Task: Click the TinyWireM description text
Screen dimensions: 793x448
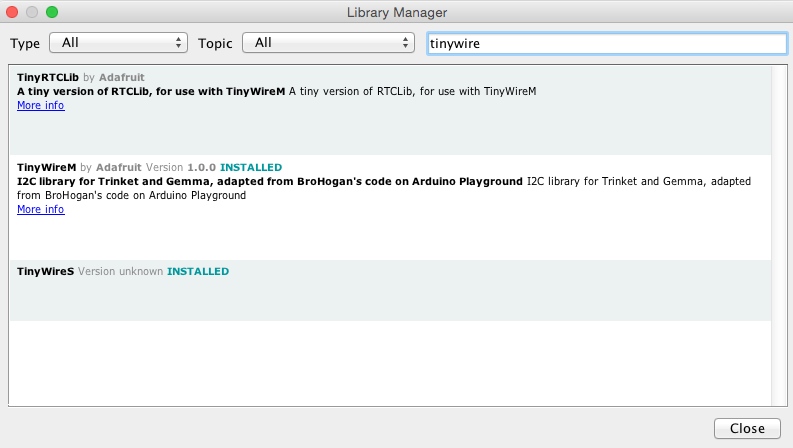Action: click(x=384, y=188)
